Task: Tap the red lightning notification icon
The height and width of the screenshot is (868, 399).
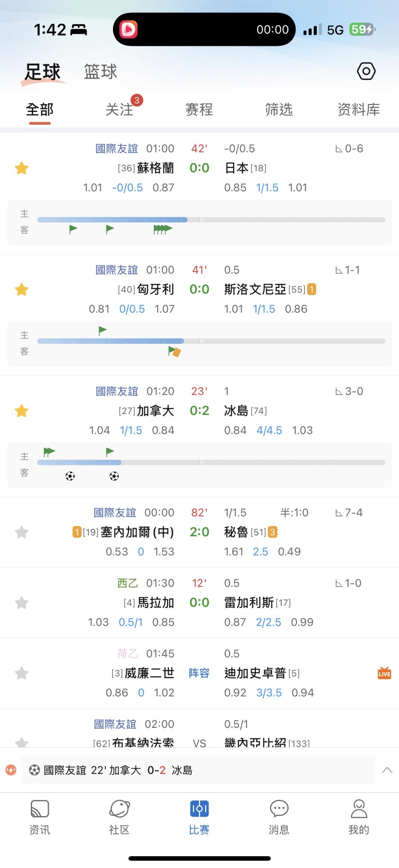Action: (x=11, y=770)
